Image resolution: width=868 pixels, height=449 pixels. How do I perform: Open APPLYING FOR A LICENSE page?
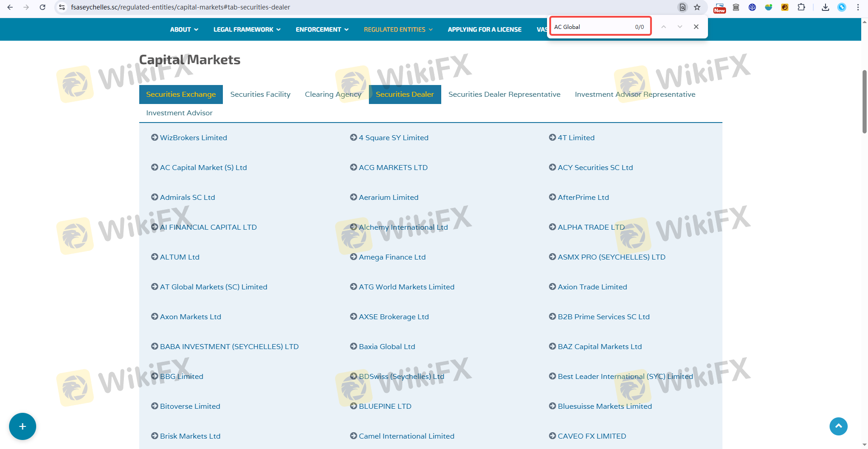pyautogui.click(x=485, y=29)
